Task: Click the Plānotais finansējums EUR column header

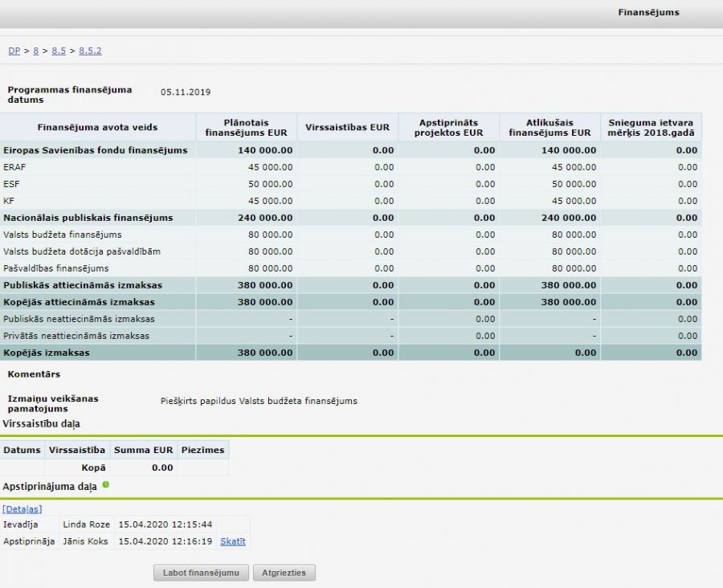Action: point(246,127)
